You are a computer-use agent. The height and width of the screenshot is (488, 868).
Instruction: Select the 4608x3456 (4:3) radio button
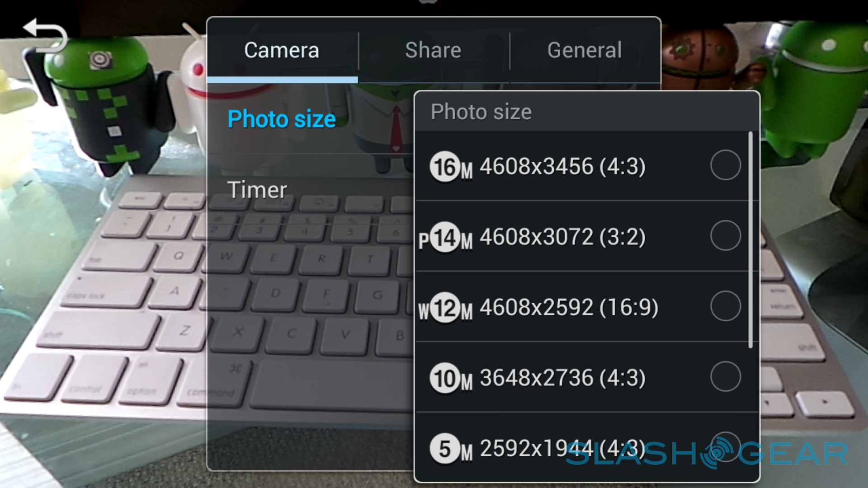click(725, 165)
